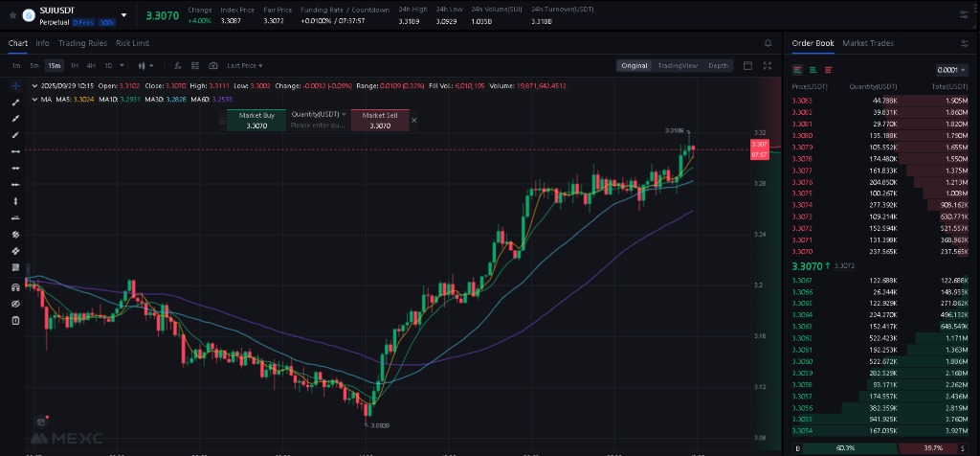The image size is (980, 456).
Task: Open the price alert bell icon
Action: [768, 43]
